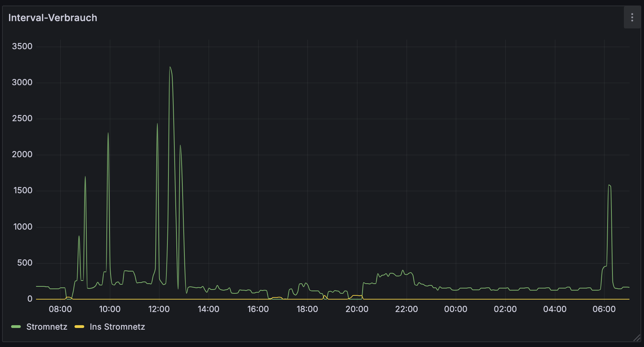
Task: Click the 00:00 time axis label
Action: (x=456, y=309)
